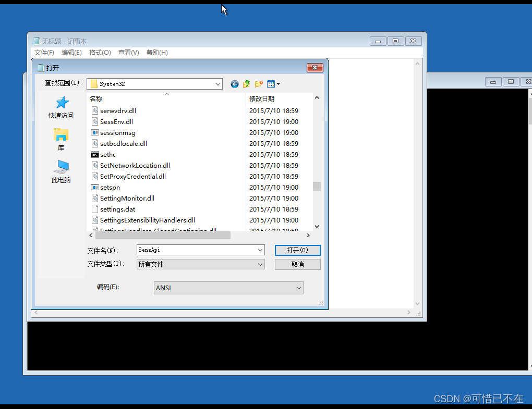The width and height of the screenshot is (532, 409).
Task: Select the sethc executable icon
Action: click(95, 155)
